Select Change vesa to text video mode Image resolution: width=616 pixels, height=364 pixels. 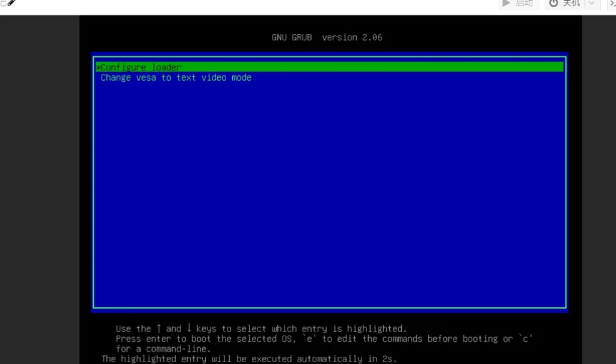tap(176, 78)
